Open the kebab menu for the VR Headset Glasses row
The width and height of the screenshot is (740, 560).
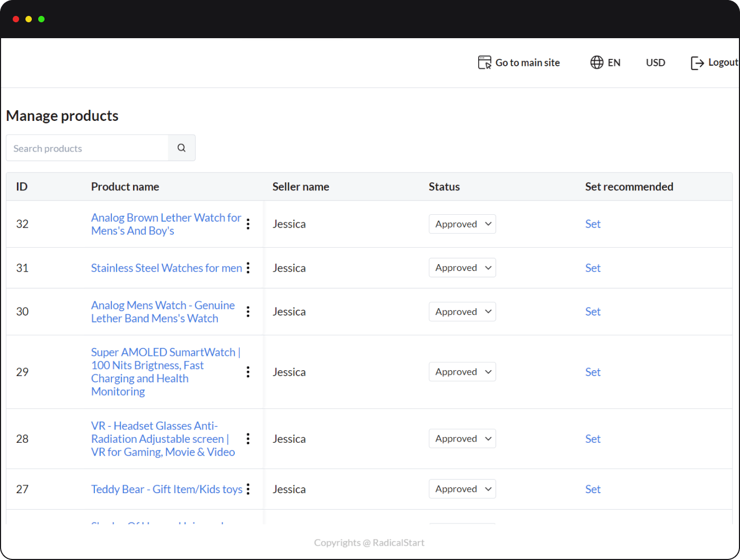point(248,439)
